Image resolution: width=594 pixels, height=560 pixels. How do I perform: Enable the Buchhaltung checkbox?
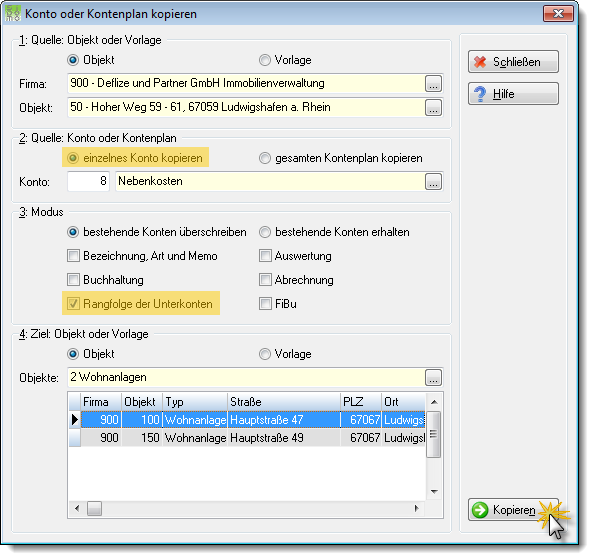click(73, 280)
